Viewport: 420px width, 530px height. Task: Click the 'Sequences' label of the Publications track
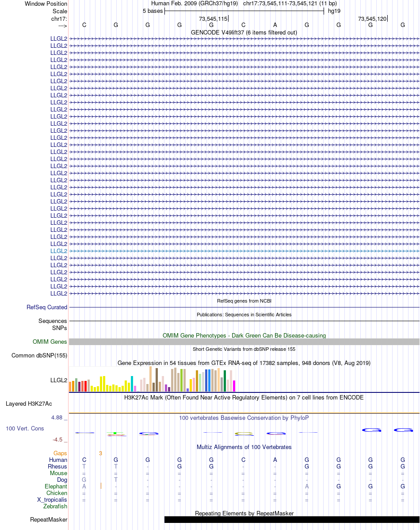coord(53,321)
